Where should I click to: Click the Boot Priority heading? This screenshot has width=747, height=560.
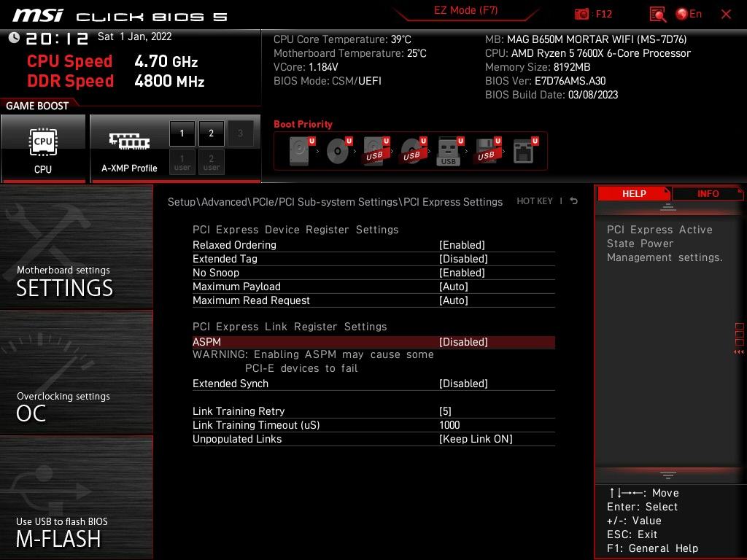[303, 124]
